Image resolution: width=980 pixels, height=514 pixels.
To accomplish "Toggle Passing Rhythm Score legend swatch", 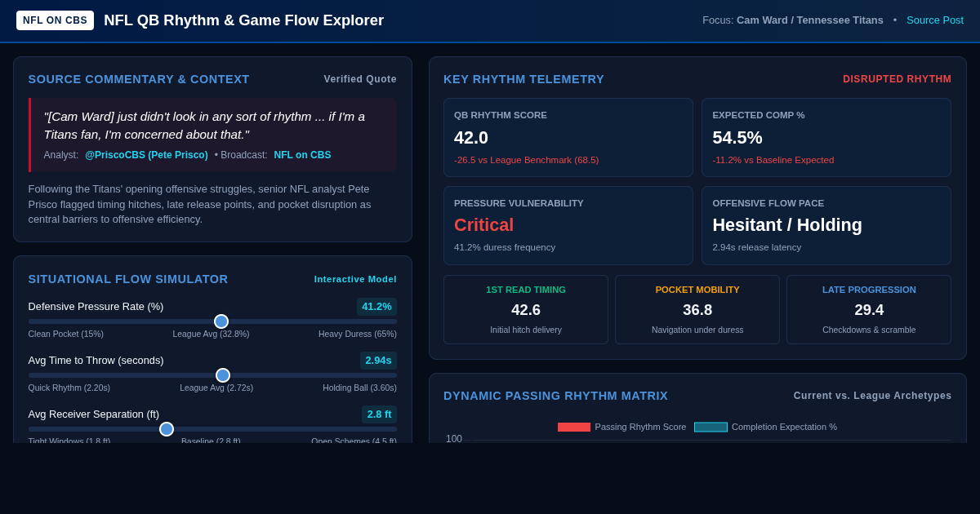I will click(574, 427).
